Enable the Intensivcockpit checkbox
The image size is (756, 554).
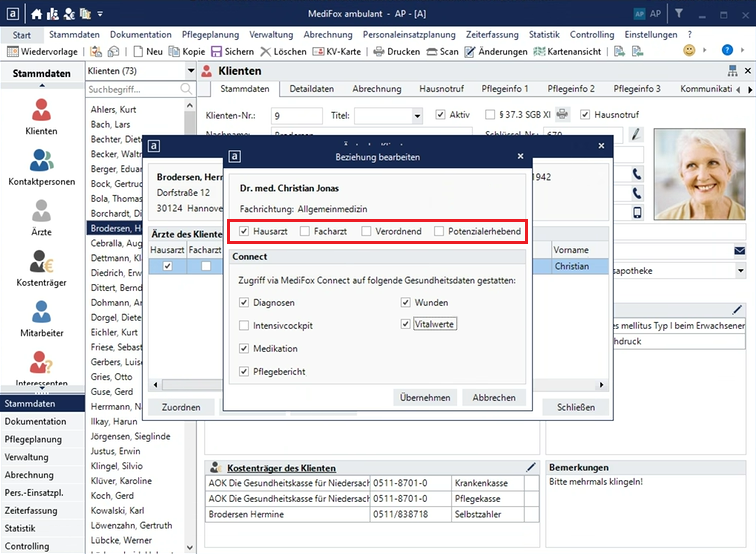[x=245, y=326]
